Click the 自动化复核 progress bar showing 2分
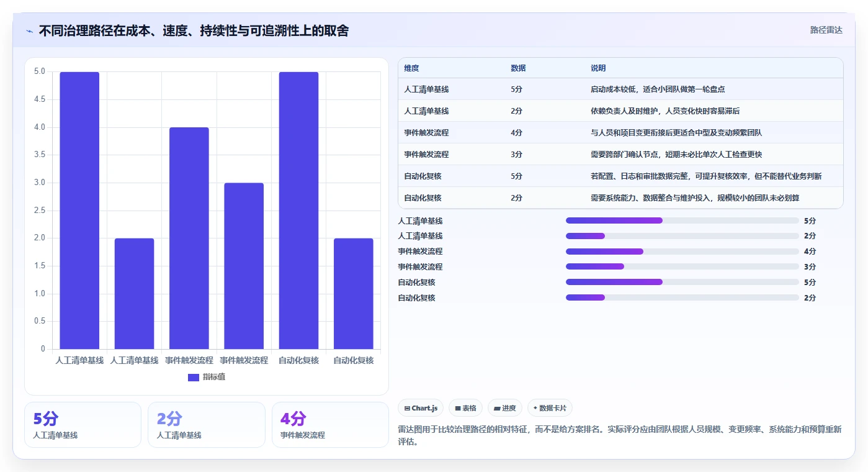The height and width of the screenshot is (472, 868). point(682,297)
